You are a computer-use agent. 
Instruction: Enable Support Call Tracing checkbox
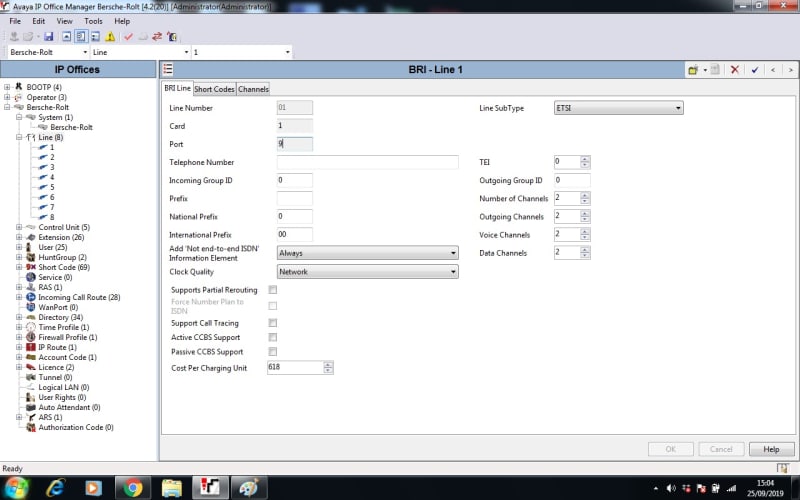point(273,323)
